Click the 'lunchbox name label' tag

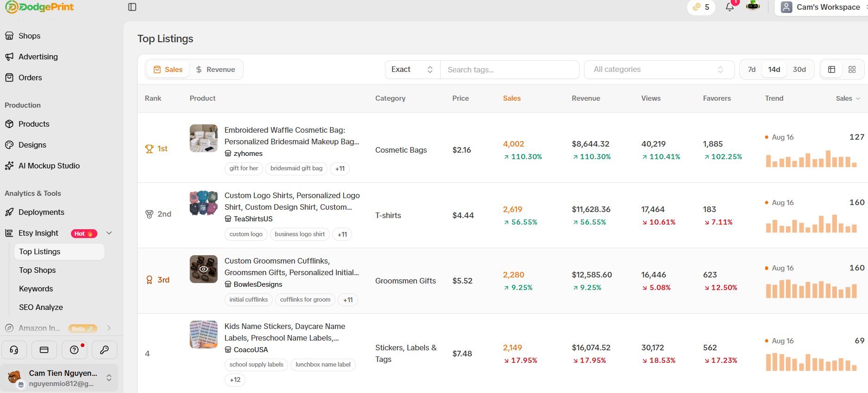coord(323,365)
